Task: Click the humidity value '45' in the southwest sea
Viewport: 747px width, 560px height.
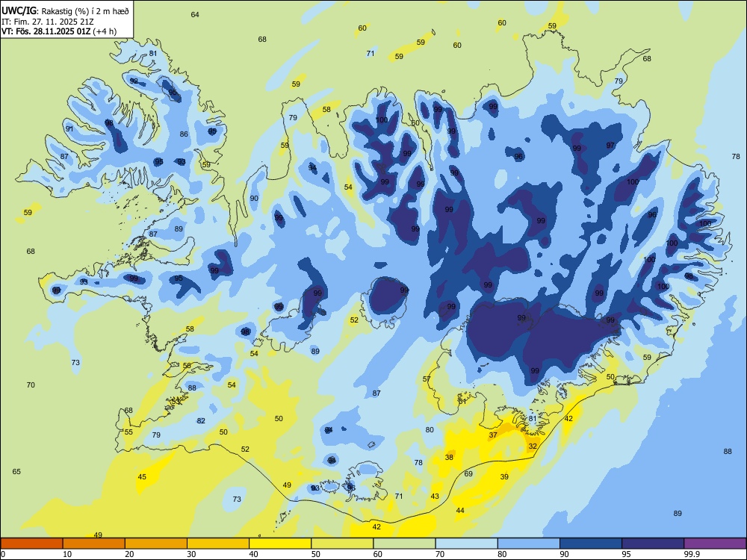Action: [x=142, y=476]
